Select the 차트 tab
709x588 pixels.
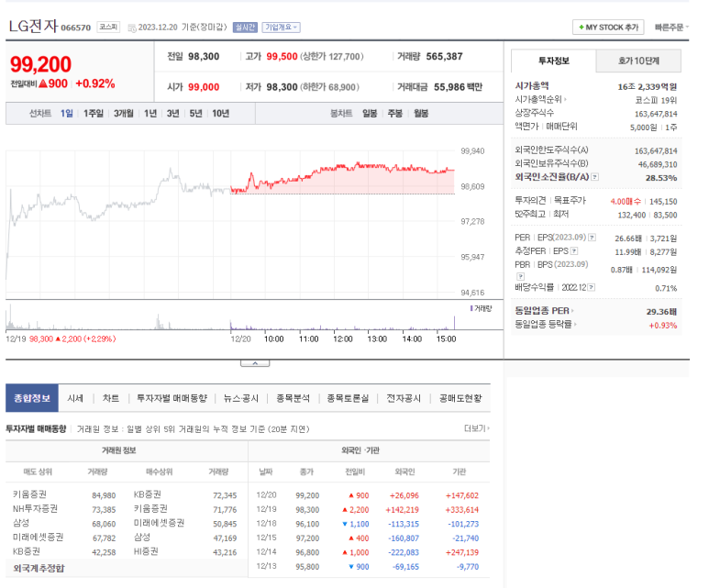click(x=111, y=398)
